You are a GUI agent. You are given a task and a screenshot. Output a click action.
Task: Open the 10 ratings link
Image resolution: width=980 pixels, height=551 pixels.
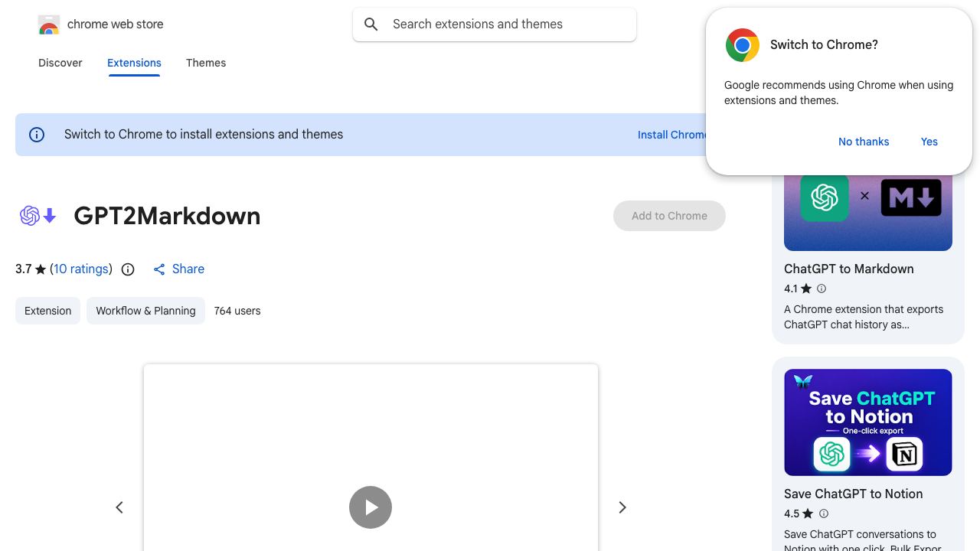click(x=81, y=269)
